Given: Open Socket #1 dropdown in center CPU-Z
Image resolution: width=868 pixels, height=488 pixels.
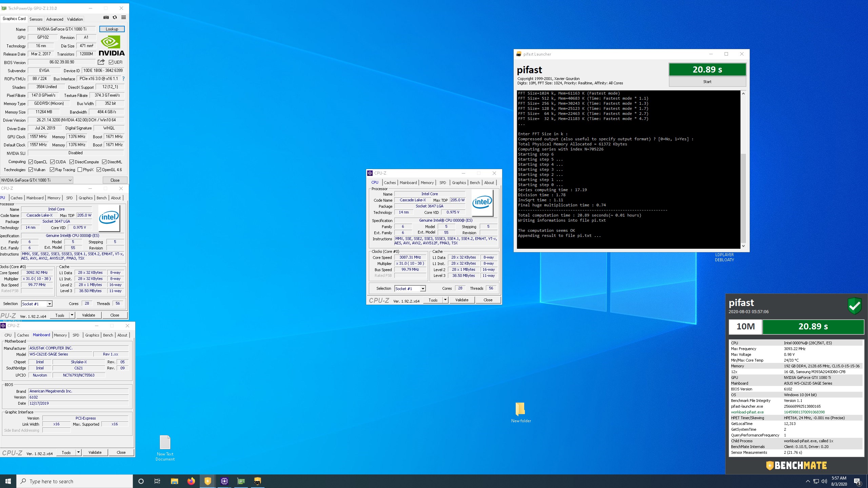Looking at the screenshot, I should tap(410, 288).
